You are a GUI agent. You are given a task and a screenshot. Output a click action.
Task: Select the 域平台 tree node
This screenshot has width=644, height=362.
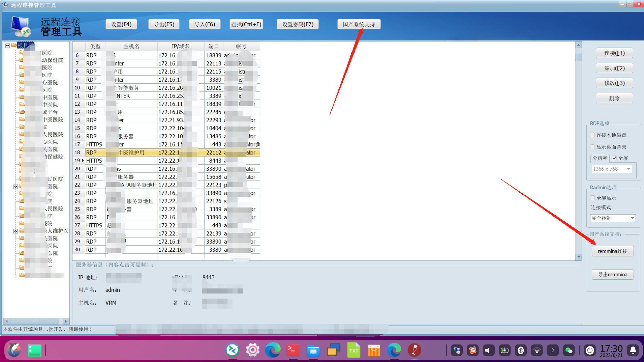(50, 112)
